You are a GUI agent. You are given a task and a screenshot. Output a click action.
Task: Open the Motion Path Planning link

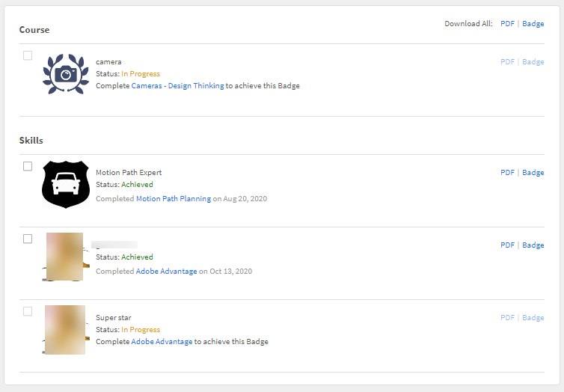[174, 199]
